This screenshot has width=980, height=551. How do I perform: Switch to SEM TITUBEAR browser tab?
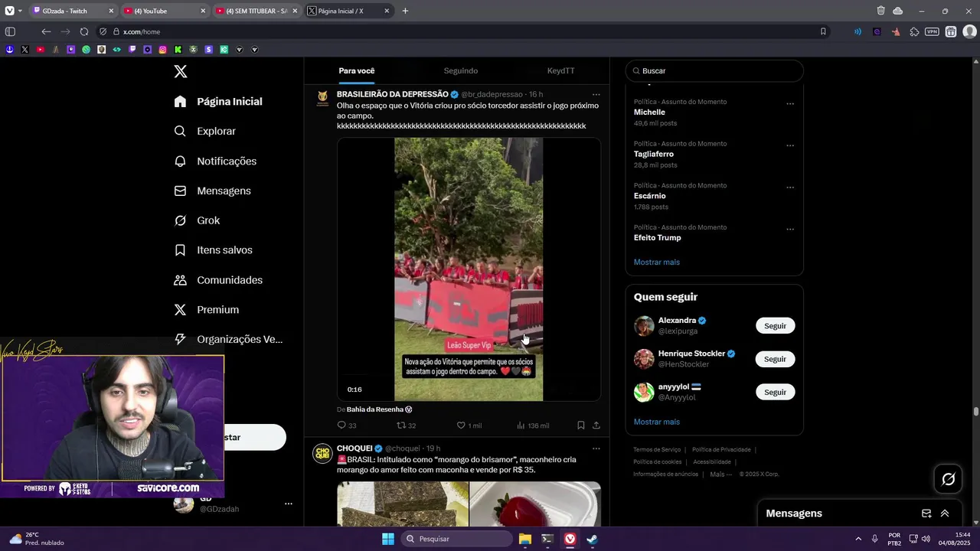coord(256,11)
